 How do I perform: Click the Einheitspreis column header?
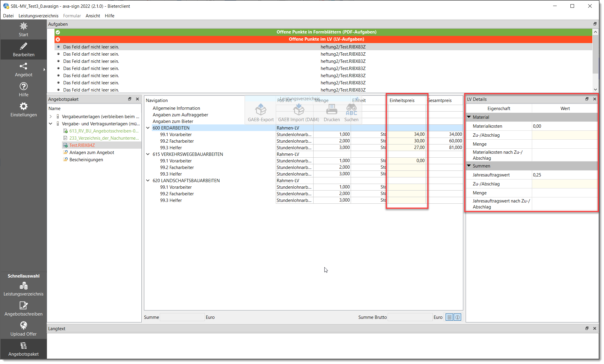pos(407,100)
